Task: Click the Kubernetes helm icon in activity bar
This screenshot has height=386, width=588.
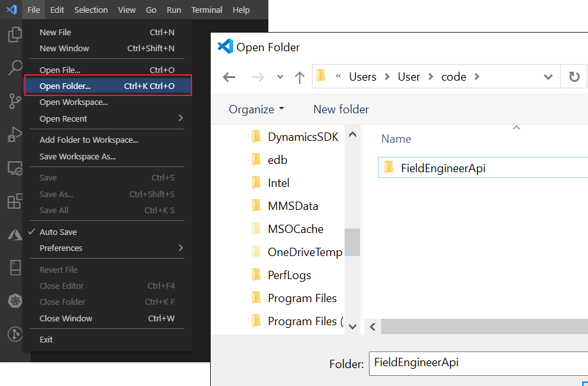Action: (x=15, y=301)
